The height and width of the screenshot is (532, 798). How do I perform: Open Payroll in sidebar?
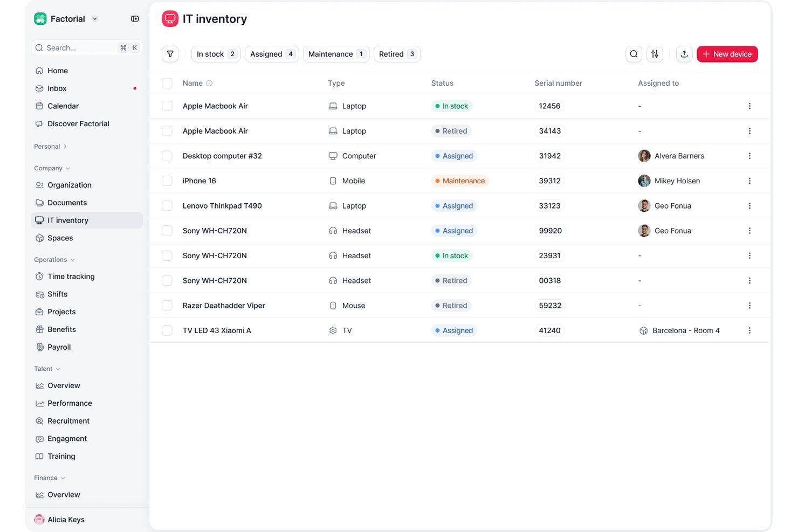[x=87, y=347]
